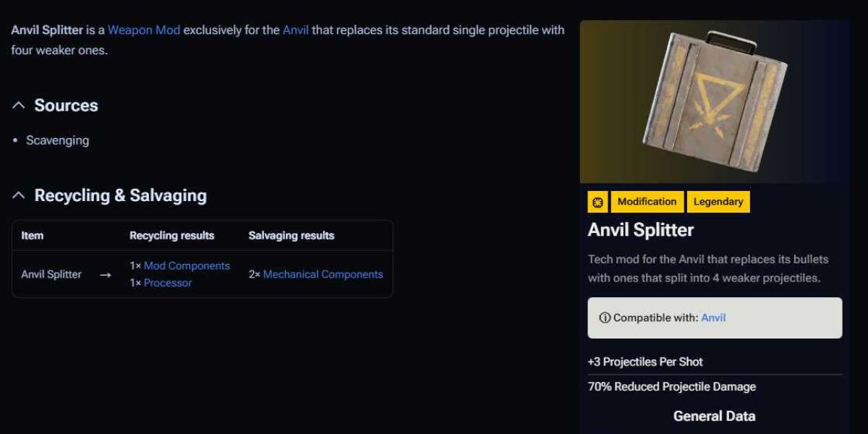Click the Salvaging results column header
This screenshot has height=434, width=868.
[x=291, y=235]
